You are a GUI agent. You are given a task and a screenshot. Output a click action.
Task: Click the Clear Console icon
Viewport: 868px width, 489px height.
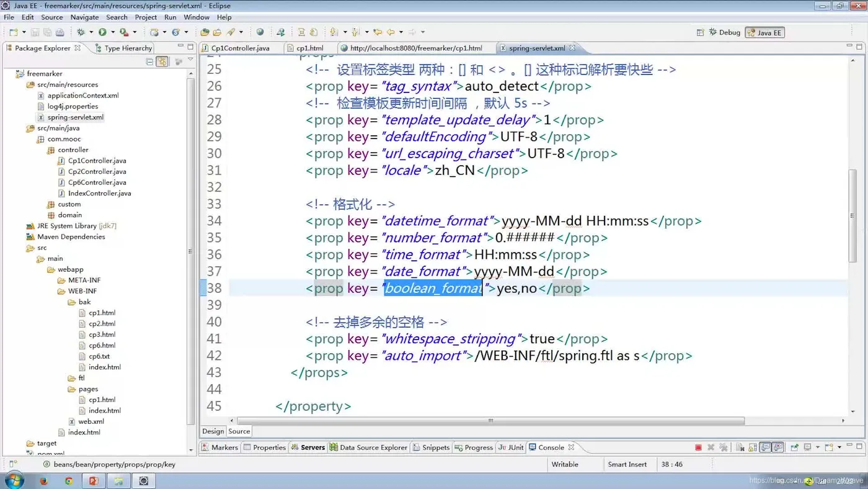pos(740,447)
